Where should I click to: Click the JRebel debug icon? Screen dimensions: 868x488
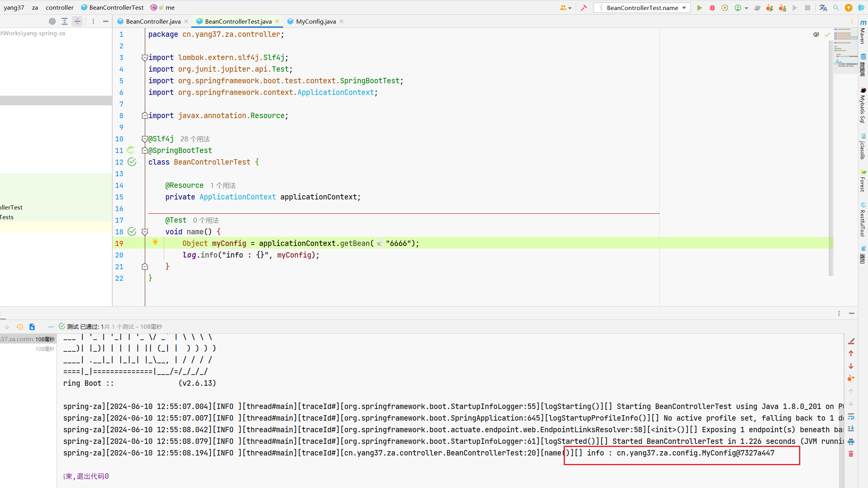(782, 8)
